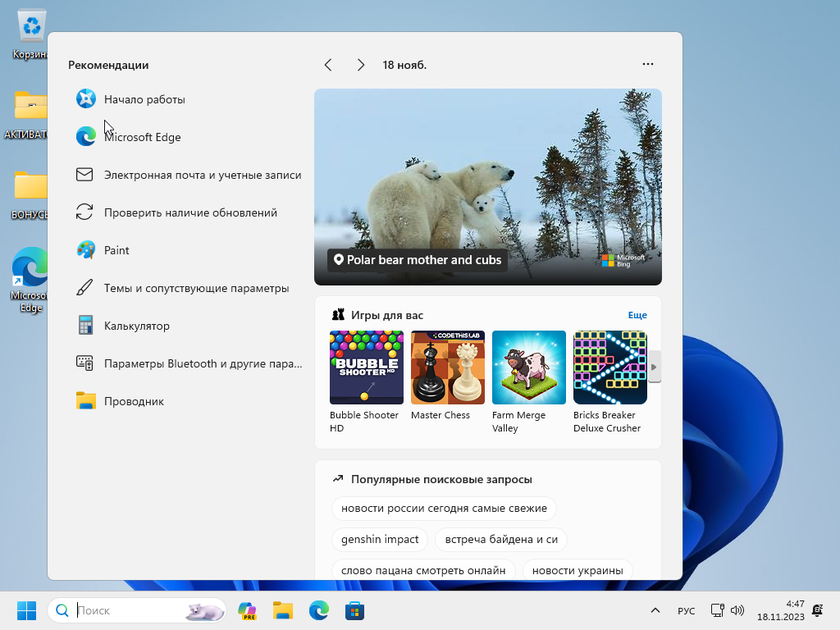Open Microsoft Store from the taskbar

[x=354, y=610]
